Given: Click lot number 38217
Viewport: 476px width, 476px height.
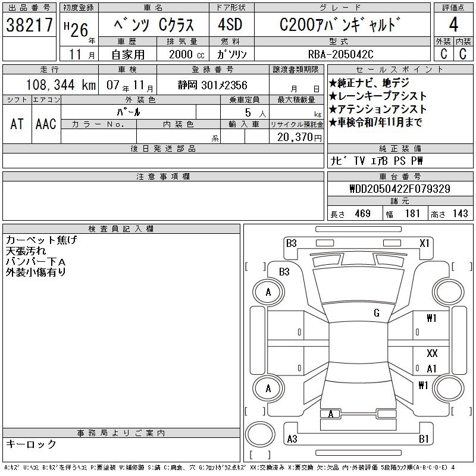Looking at the screenshot, I should coord(29,25).
